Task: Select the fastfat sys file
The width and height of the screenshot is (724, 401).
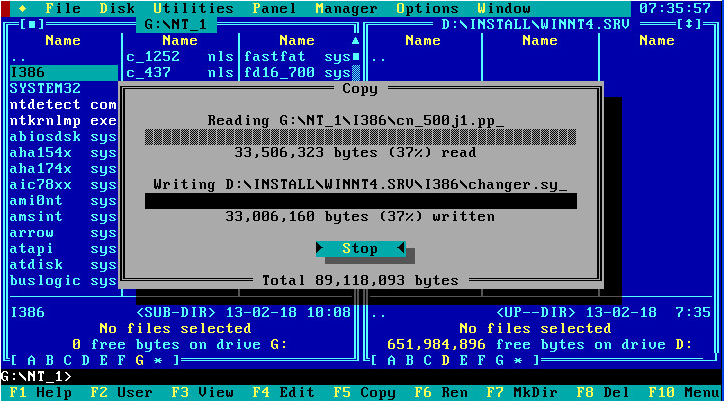Action: 297,56
